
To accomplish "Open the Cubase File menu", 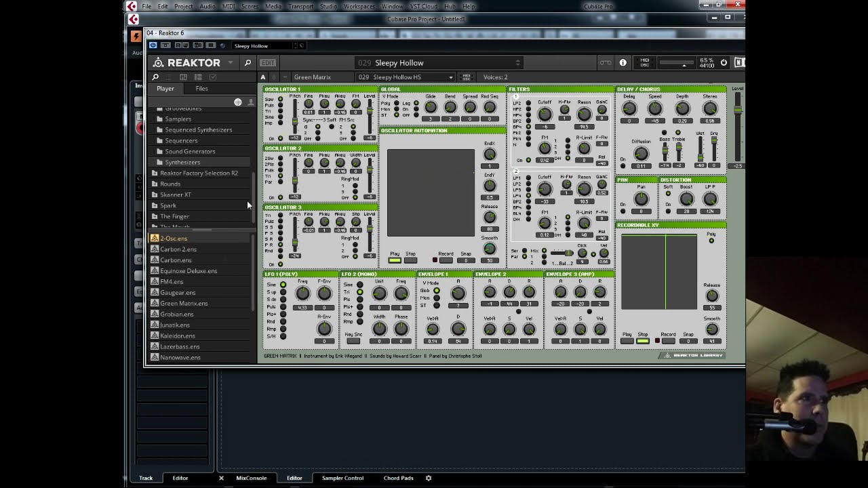I will click(x=146, y=6).
